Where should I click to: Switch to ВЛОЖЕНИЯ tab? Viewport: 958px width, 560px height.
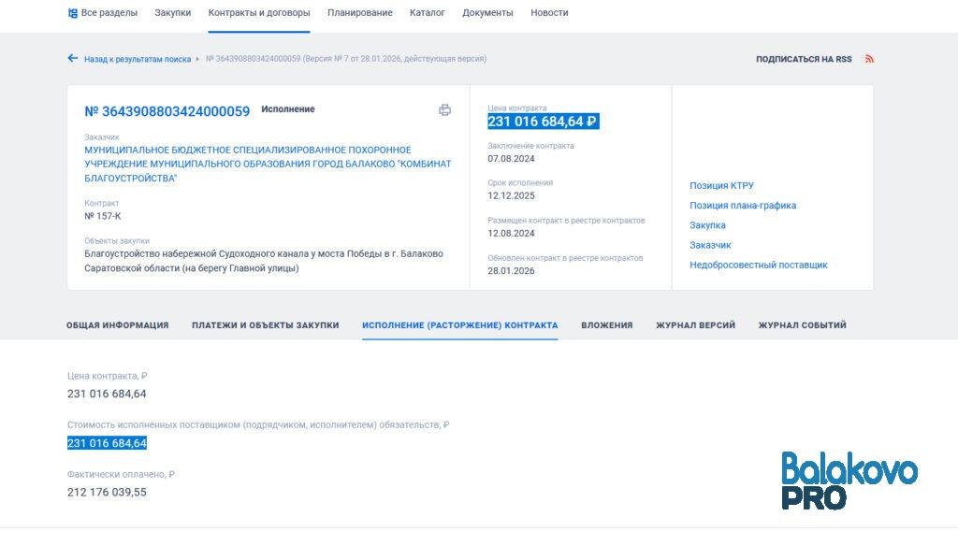606,325
